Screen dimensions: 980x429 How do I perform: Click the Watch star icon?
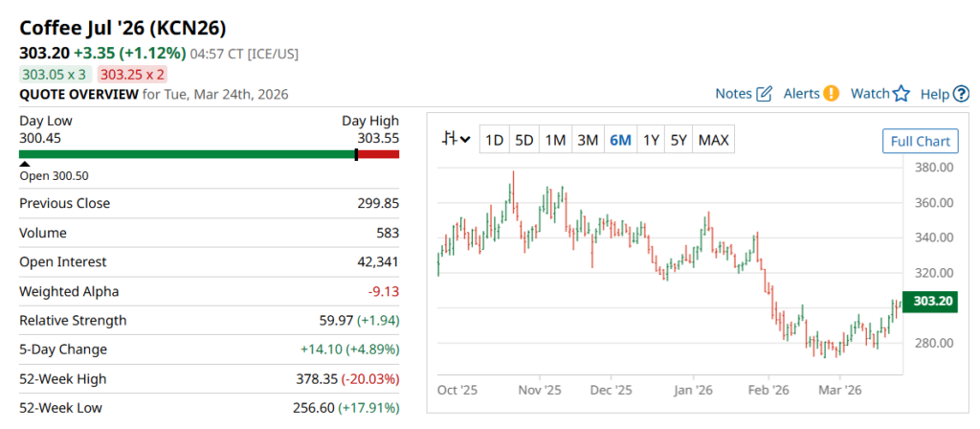point(901,94)
